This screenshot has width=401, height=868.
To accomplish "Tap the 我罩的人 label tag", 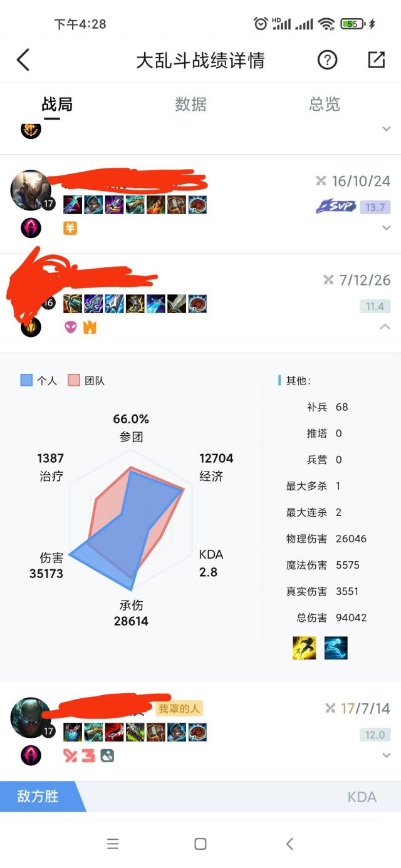I will point(179,708).
